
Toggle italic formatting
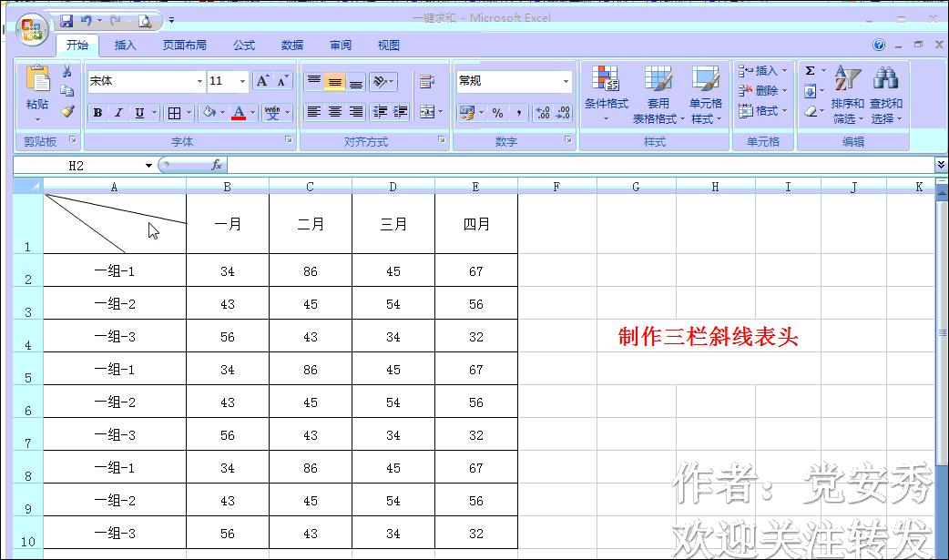click(x=118, y=113)
